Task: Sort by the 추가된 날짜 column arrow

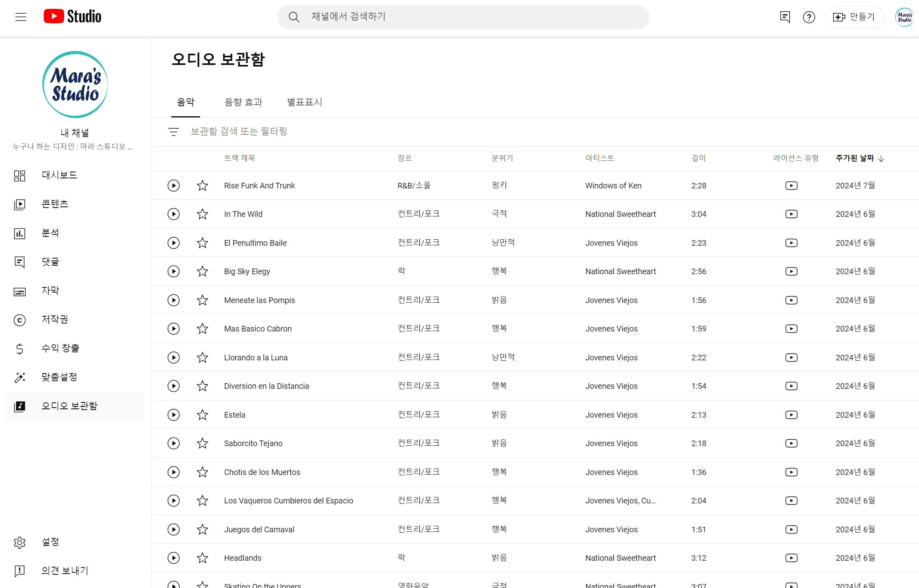Action: click(881, 159)
